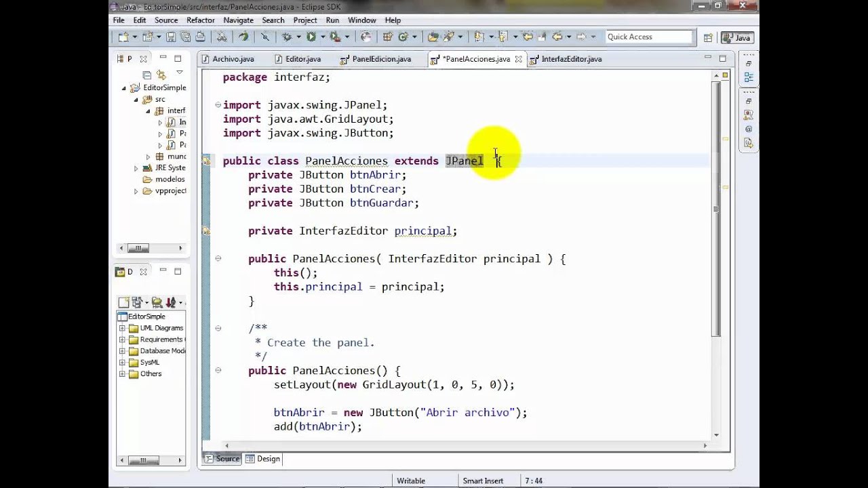Click the Quick Access search field

[x=650, y=37]
